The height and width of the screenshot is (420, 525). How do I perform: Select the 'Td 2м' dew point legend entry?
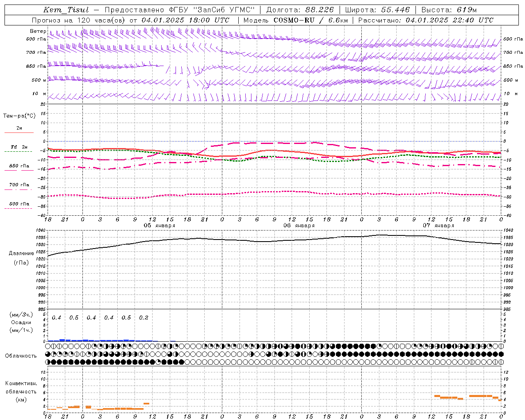pyautogui.click(x=19, y=147)
